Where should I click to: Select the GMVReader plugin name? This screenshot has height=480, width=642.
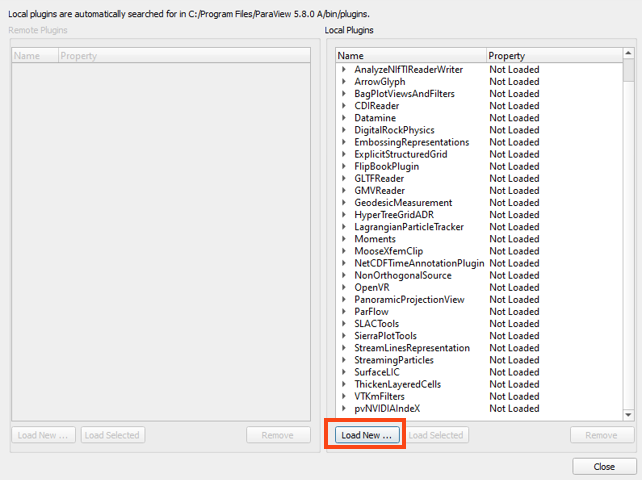pyautogui.click(x=379, y=190)
